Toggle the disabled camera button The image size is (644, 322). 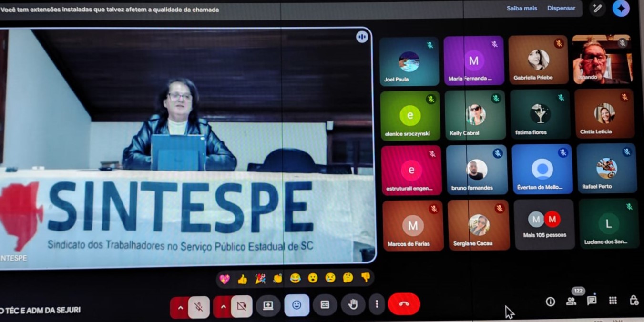click(x=242, y=306)
